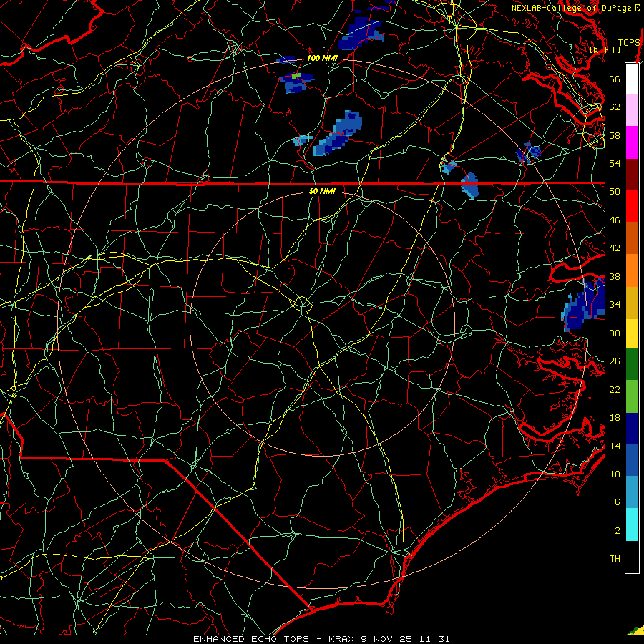Viewport: 644px width, 644px height.
Task: Click the light pink legend swatch
Action: tap(632, 109)
